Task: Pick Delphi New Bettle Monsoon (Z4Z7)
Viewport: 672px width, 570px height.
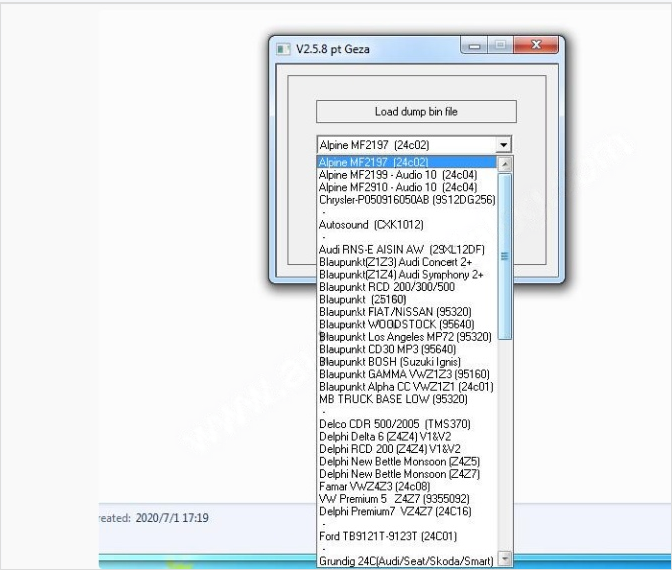Action: click(x=407, y=474)
